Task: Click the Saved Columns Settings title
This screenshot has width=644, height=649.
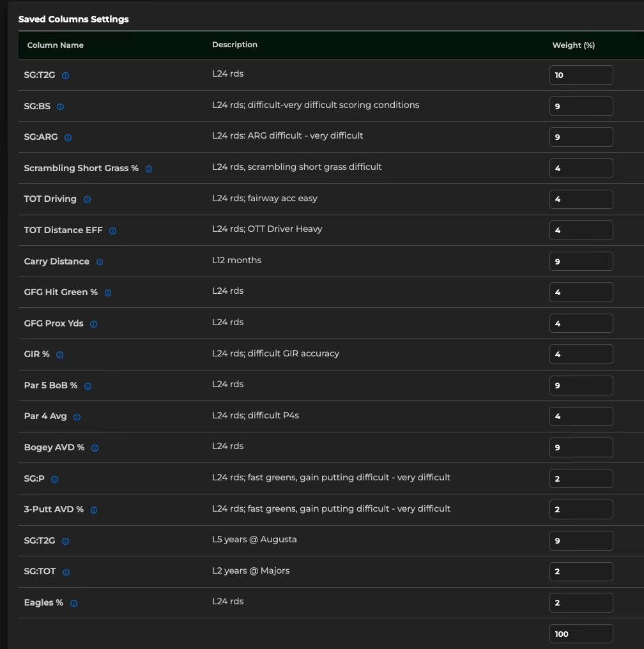Action: 73,19
